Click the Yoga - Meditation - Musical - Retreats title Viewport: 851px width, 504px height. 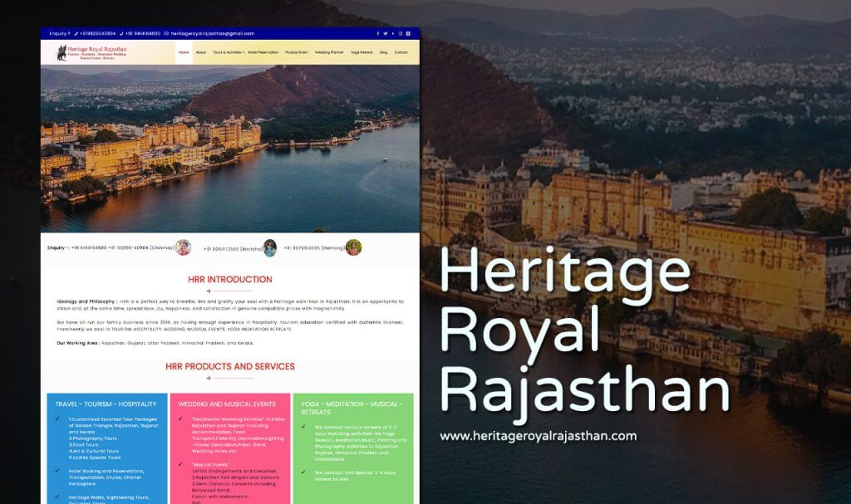point(352,408)
